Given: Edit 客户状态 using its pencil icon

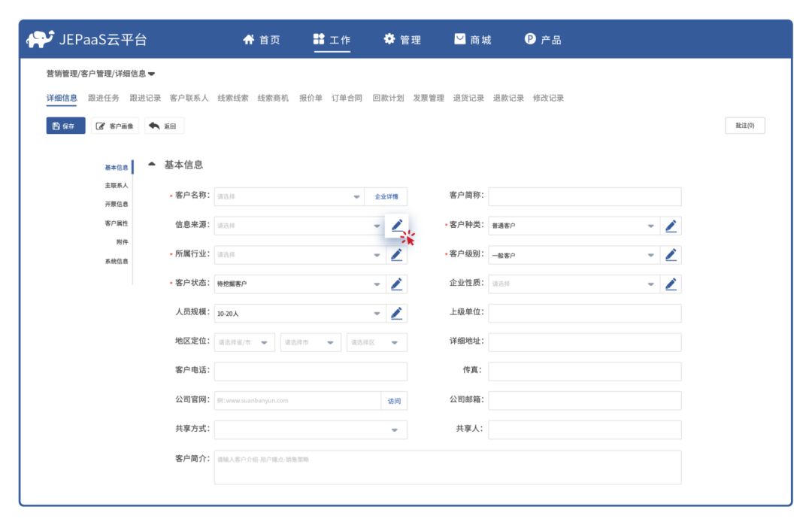Looking at the screenshot, I should tap(398, 284).
